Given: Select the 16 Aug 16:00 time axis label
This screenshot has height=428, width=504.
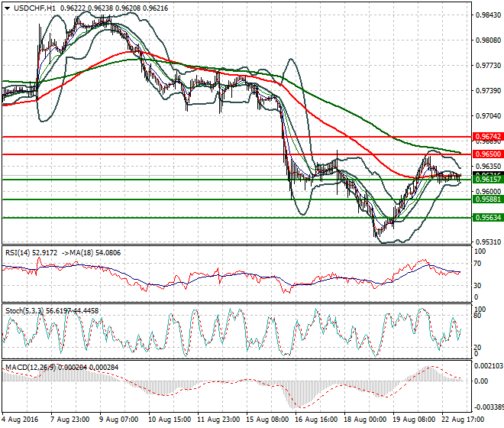Looking at the screenshot, I should (316, 420).
